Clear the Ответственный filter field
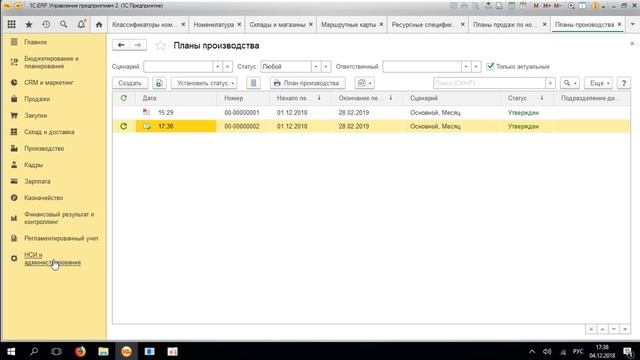The width and height of the screenshot is (640, 360). pyautogui.click(x=476, y=67)
